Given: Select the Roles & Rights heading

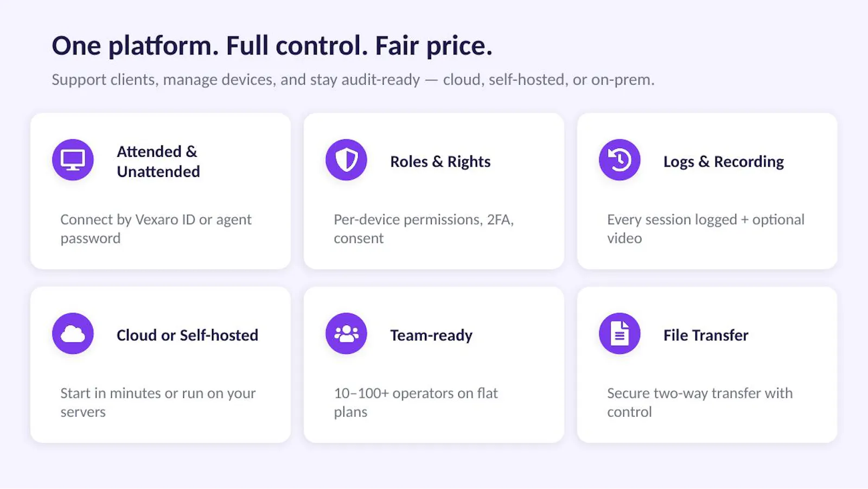Looking at the screenshot, I should point(440,162).
